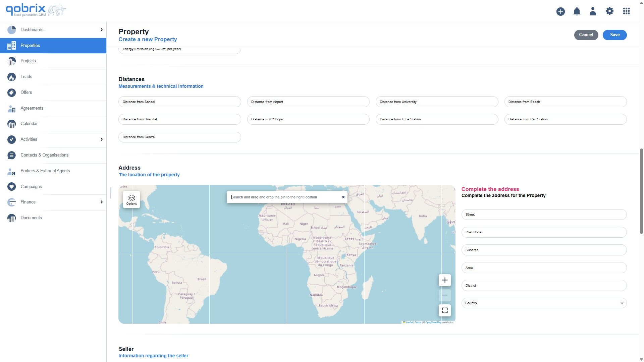Open Agreements menu item
The width and height of the screenshot is (644, 362).
(x=53, y=108)
